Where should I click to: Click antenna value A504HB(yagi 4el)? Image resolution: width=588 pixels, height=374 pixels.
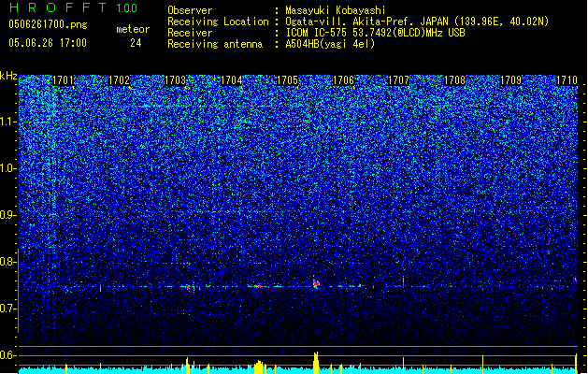[330, 44]
